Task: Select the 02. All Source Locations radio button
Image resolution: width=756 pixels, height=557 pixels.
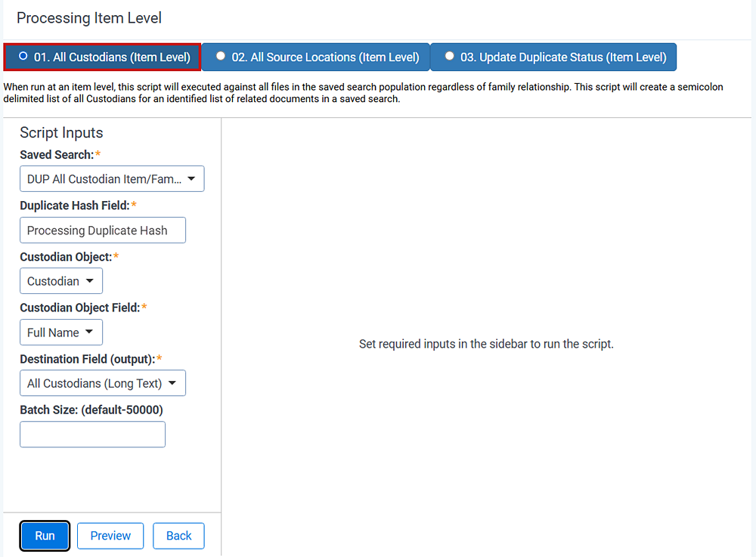Action: pos(220,57)
